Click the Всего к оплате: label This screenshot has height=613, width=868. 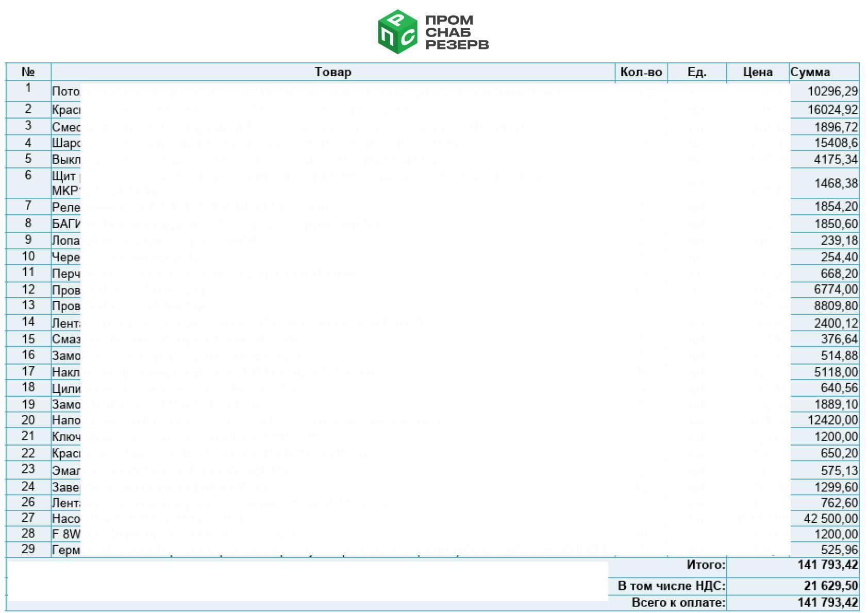[679, 603]
